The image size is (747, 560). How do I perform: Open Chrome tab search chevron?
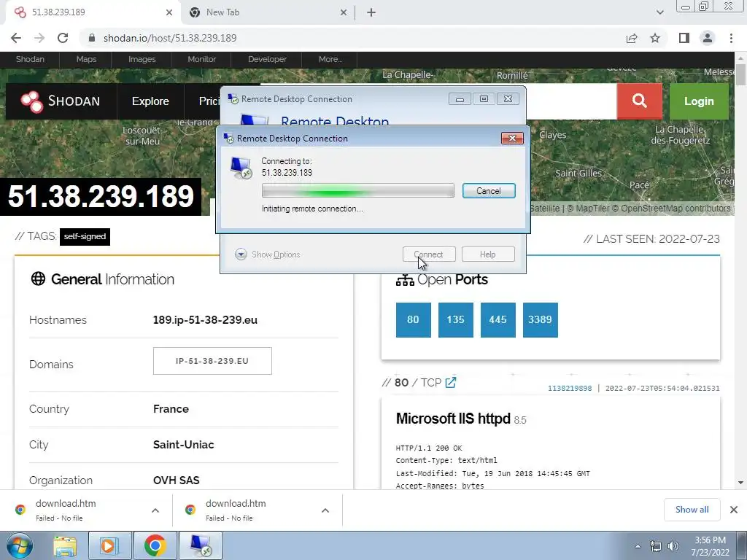pos(659,12)
